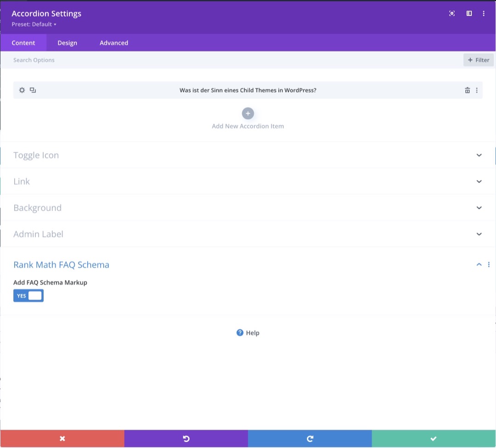Open accordion item's three-dot options menu
496x448 pixels.
tap(477, 90)
